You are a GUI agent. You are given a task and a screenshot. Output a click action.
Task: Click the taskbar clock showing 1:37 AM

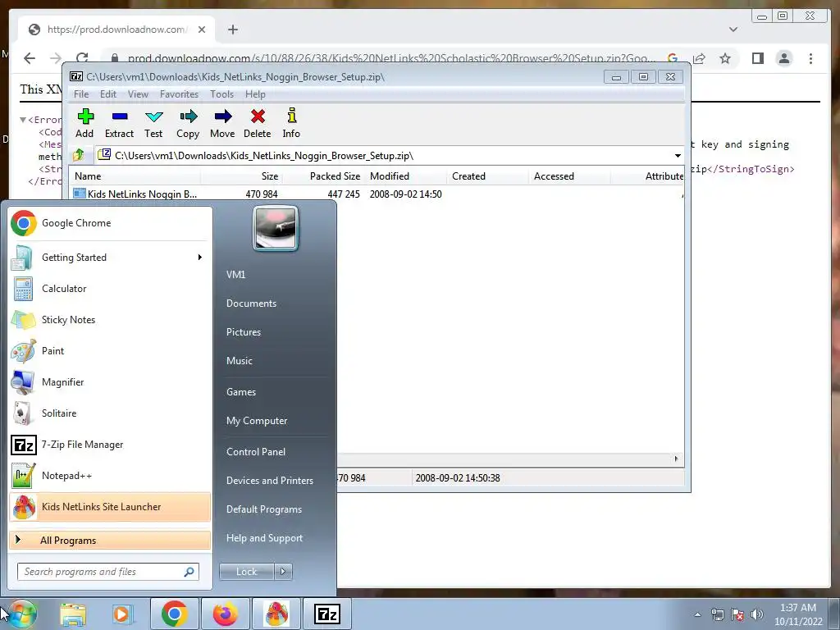coord(797,614)
